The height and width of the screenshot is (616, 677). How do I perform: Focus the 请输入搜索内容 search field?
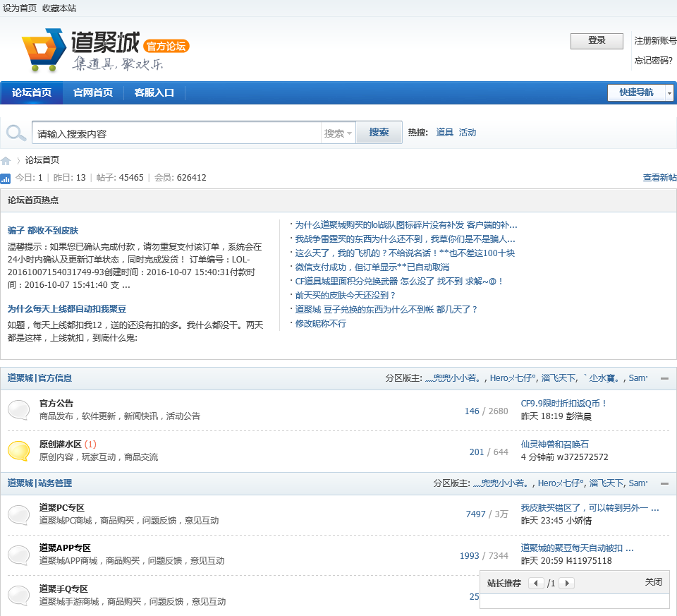(x=176, y=133)
